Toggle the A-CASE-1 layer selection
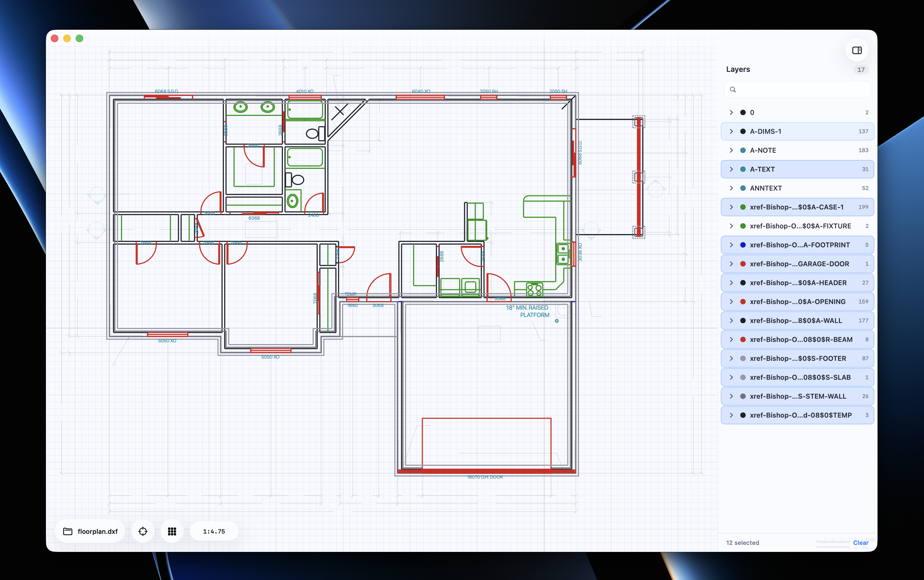This screenshot has width=924, height=580. pos(797,207)
